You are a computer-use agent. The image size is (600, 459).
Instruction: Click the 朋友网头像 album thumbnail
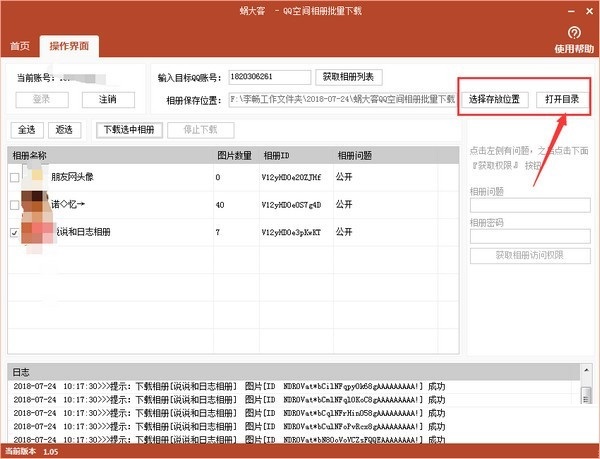(36, 177)
